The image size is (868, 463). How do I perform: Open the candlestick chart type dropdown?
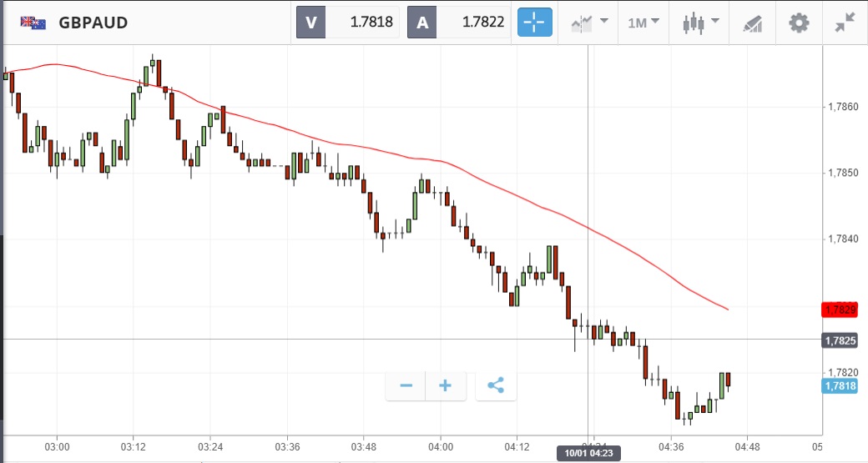point(700,23)
